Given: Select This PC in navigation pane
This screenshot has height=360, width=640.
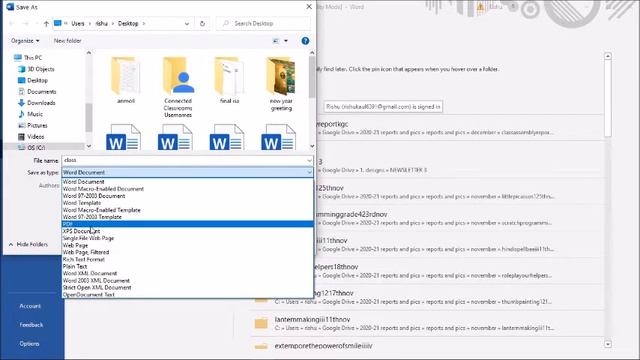Looking at the screenshot, I should [x=33, y=58].
